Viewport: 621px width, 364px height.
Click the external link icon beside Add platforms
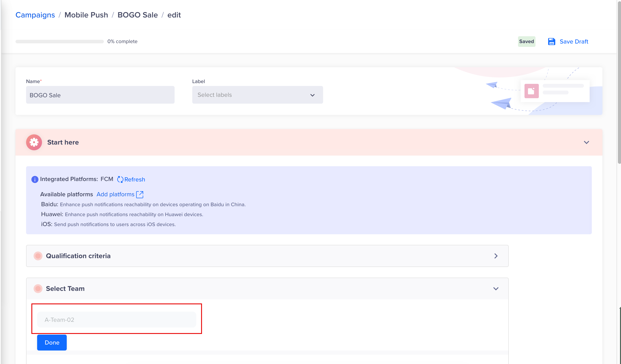point(140,194)
